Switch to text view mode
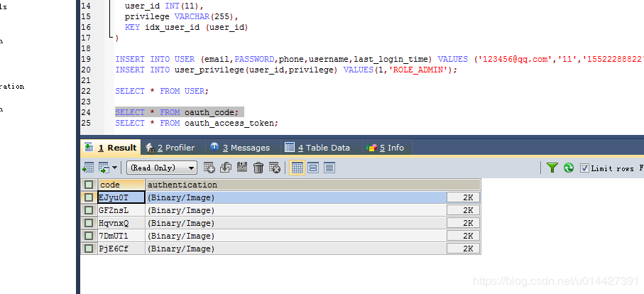The width and height of the screenshot is (644, 294). [x=329, y=168]
